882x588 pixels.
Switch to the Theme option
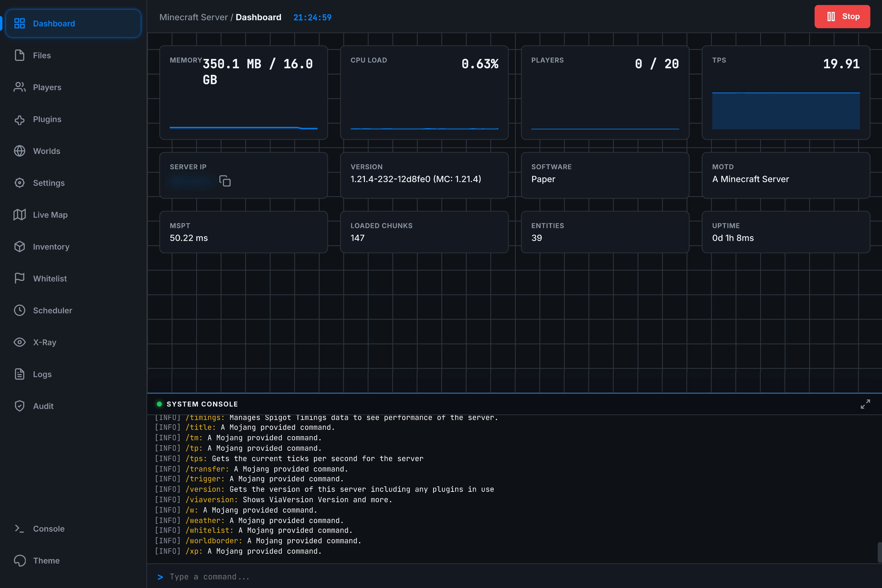(x=46, y=560)
